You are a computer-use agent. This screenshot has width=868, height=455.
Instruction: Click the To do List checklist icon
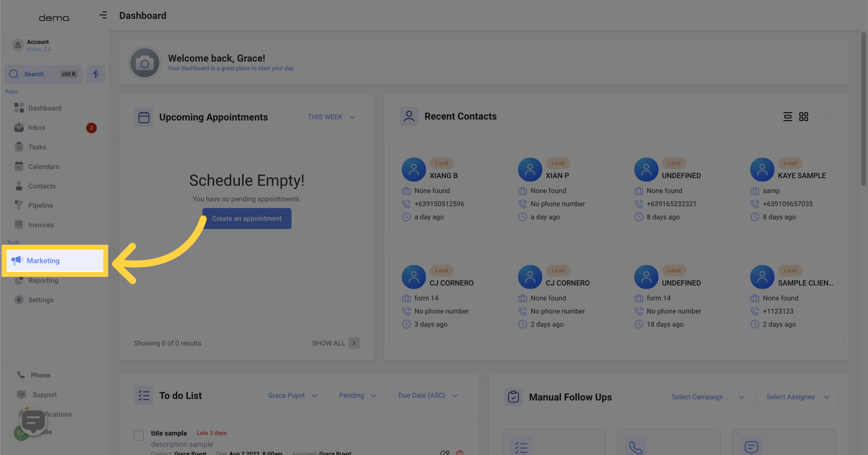(143, 395)
